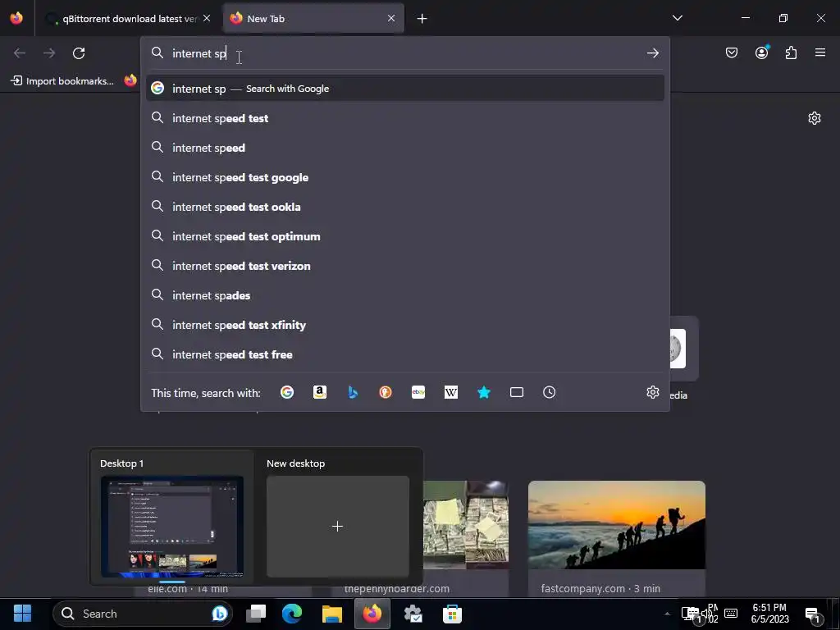Viewport: 840px width, 630px height.
Task: Select Desktop 1 thumbnail in Task View
Action: coord(172,526)
